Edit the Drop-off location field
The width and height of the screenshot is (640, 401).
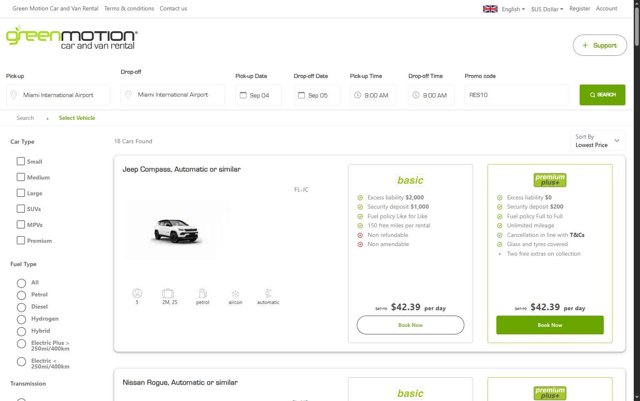[x=173, y=95]
